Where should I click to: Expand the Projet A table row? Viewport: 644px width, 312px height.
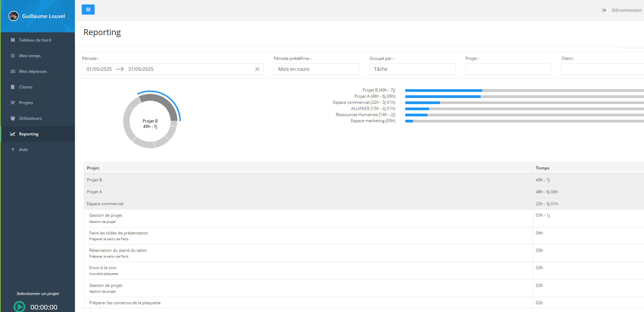[94, 192]
